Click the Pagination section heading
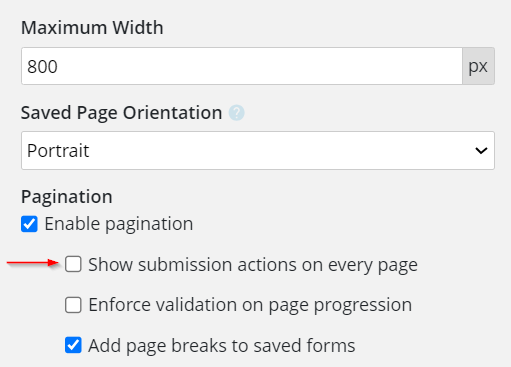 pos(67,197)
